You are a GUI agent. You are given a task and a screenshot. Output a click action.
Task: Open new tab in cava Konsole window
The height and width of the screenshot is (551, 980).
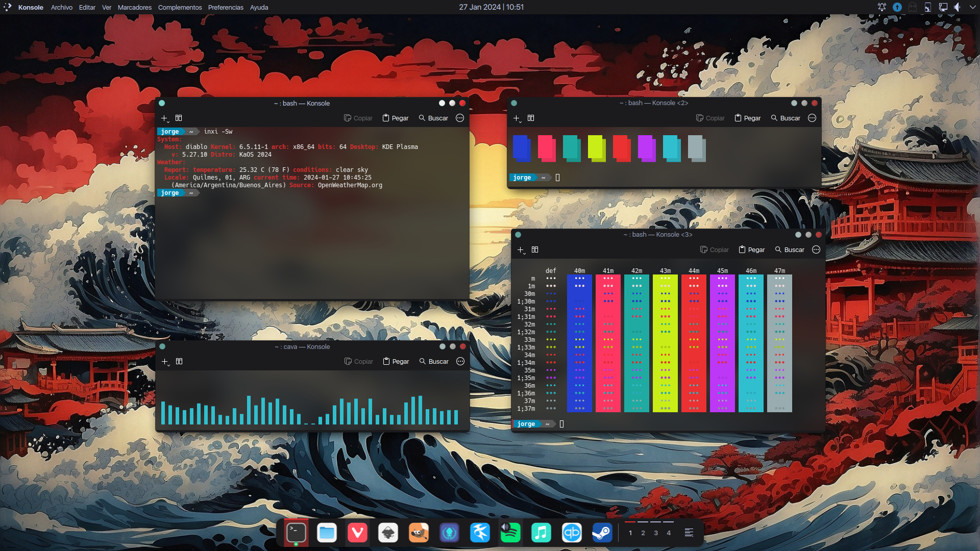(x=165, y=361)
